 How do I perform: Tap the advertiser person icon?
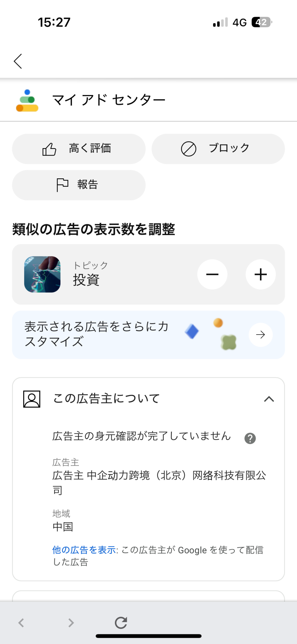[x=32, y=399]
